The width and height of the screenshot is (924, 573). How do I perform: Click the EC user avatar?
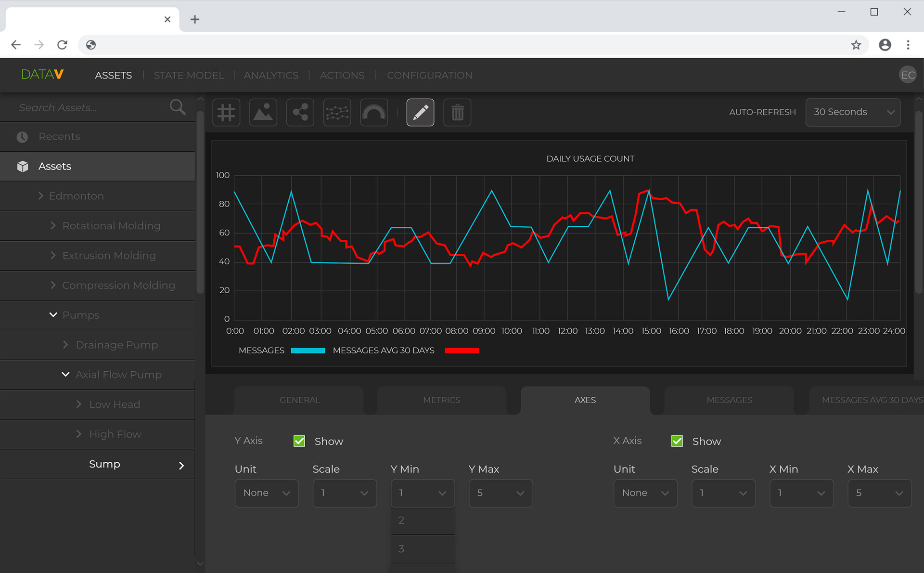908,75
